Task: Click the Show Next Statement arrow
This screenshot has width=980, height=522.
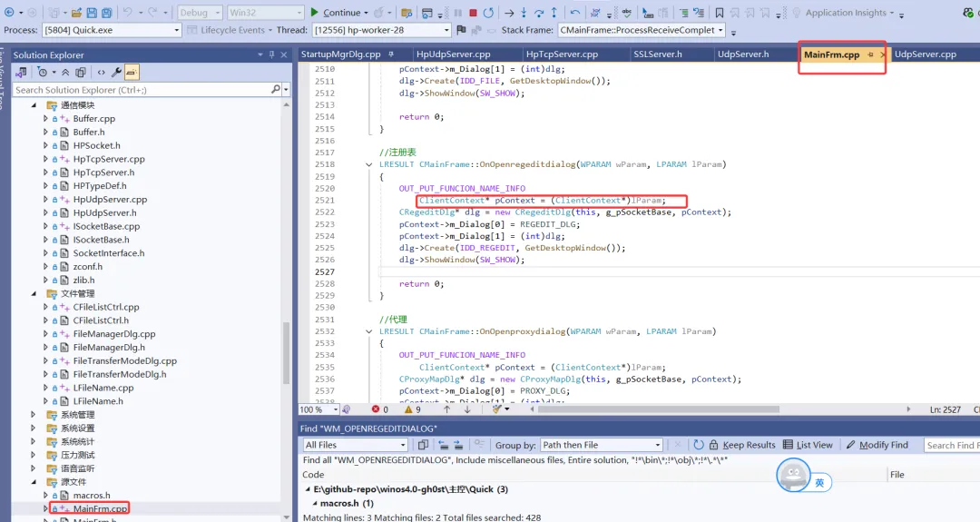Action: pos(509,13)
